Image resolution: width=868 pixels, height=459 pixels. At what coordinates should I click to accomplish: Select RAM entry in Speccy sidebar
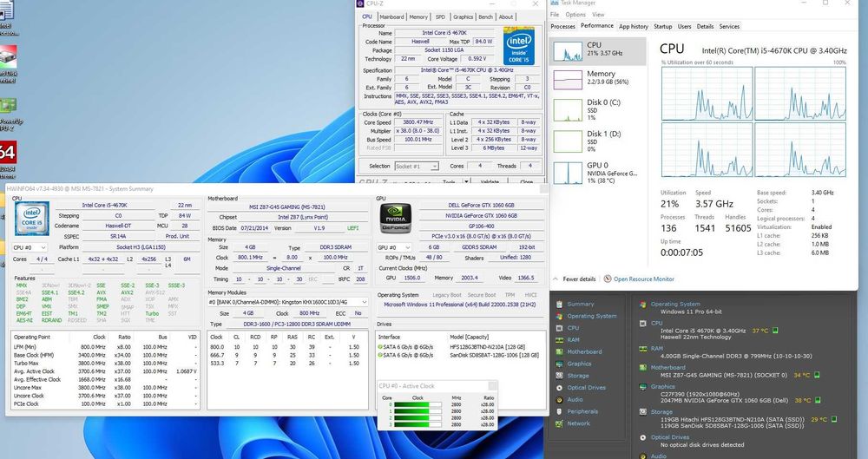click(x=573, y=340)
